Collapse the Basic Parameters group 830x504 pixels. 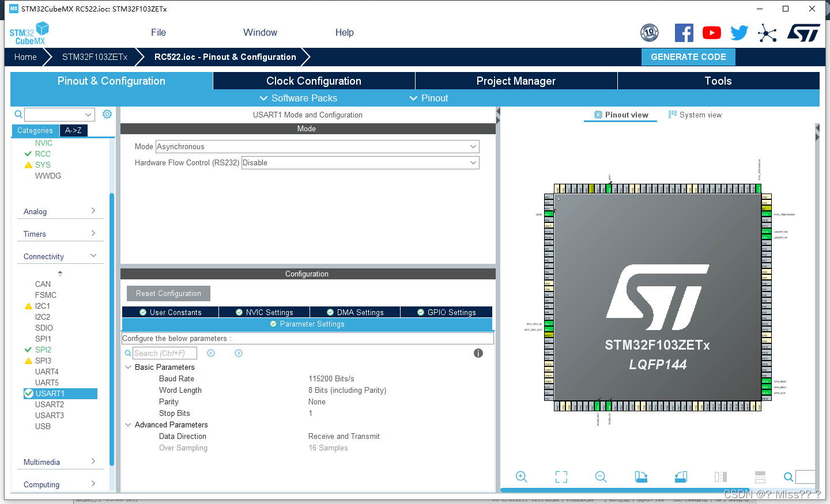click(128, 367)
